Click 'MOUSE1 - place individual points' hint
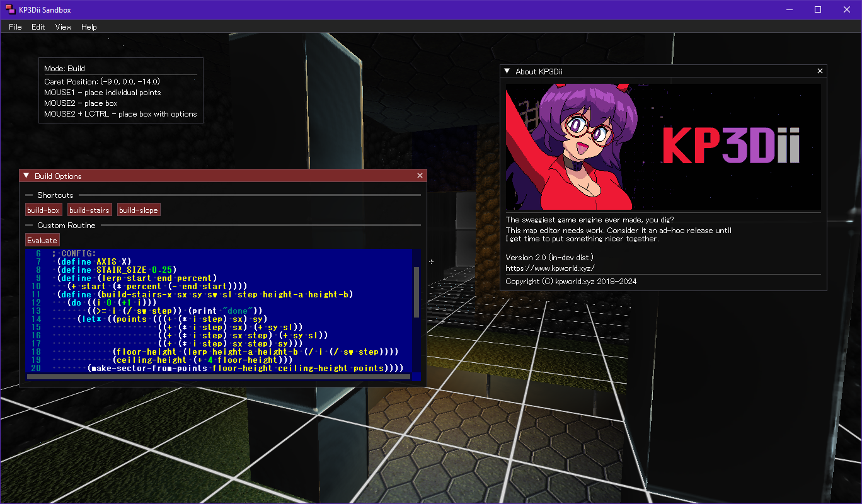Screen dimensions: 862x504 [102, 93]
